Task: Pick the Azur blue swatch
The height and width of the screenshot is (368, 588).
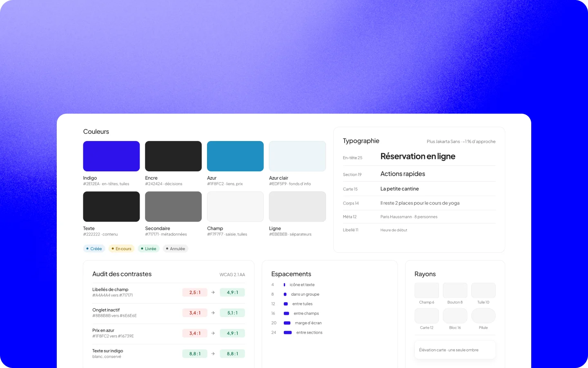Action: click(x=235, y=156)
